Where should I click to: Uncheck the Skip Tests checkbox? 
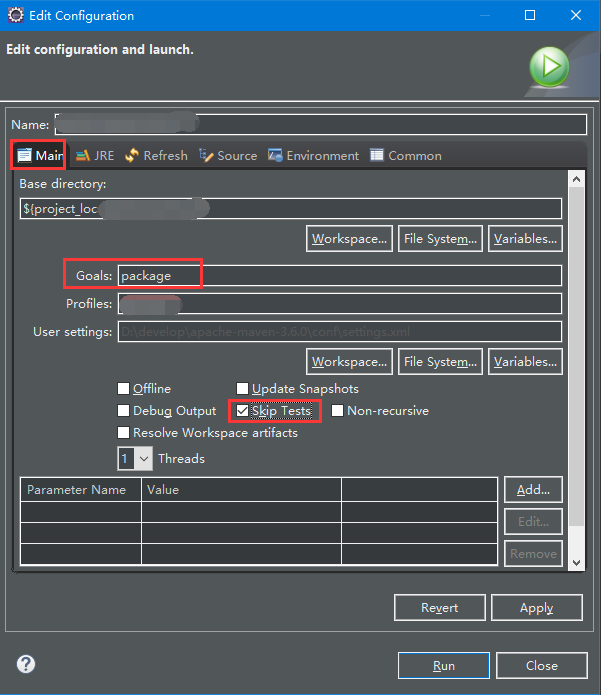click(242, 411)
